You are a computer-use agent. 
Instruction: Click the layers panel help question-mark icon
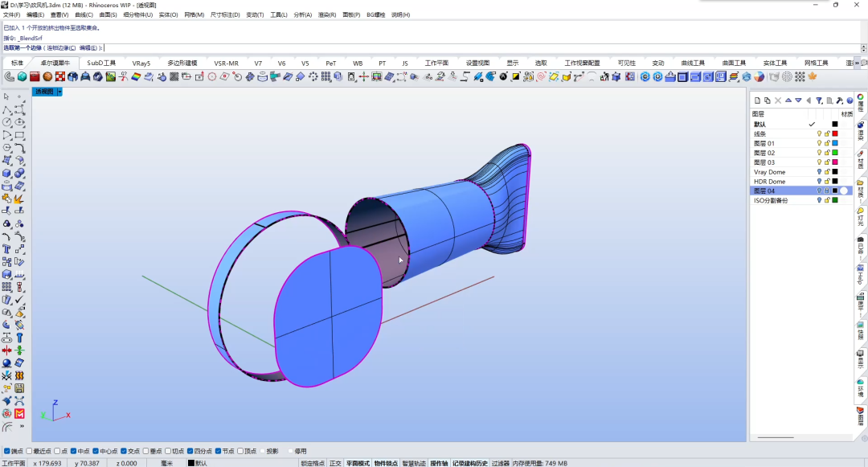click(850, 100)
